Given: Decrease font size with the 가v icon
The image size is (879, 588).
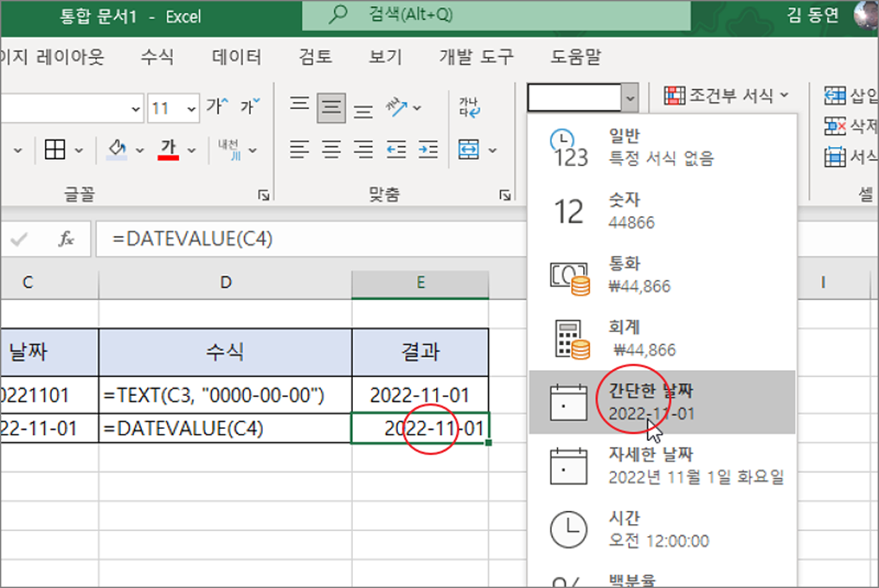Looking at the screenshot, I should coord(250,108).
